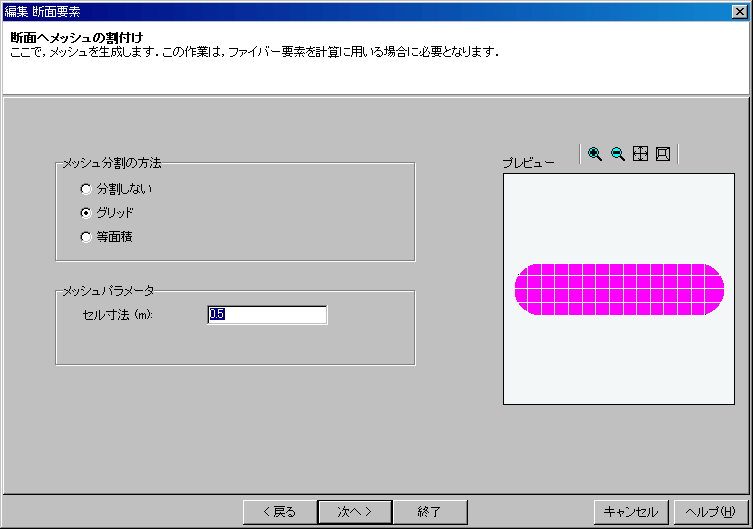The width and height of the screenshot is (753, 529).
Task: Click the 終了 button
Action: click(430, 512)
